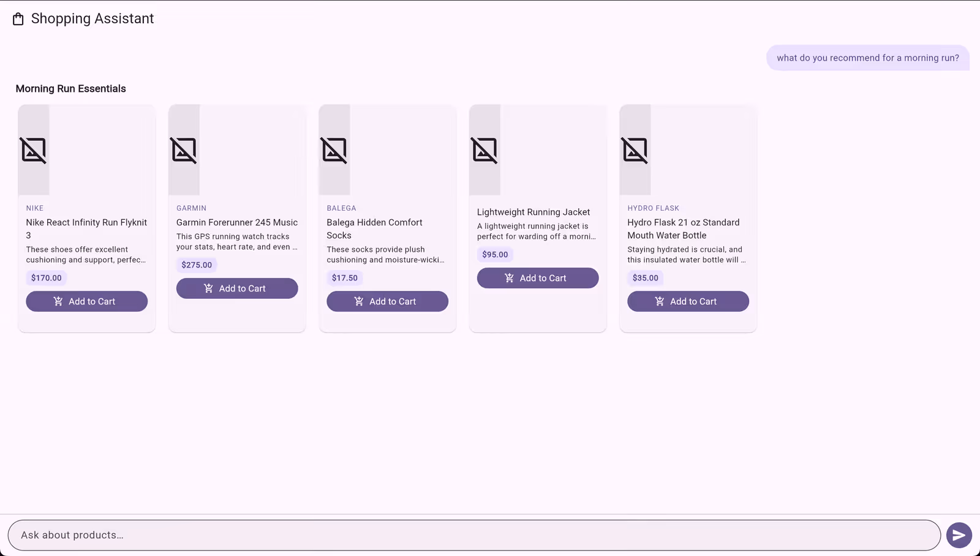Add Nike React Infinity Run to cart

(86, 301)
